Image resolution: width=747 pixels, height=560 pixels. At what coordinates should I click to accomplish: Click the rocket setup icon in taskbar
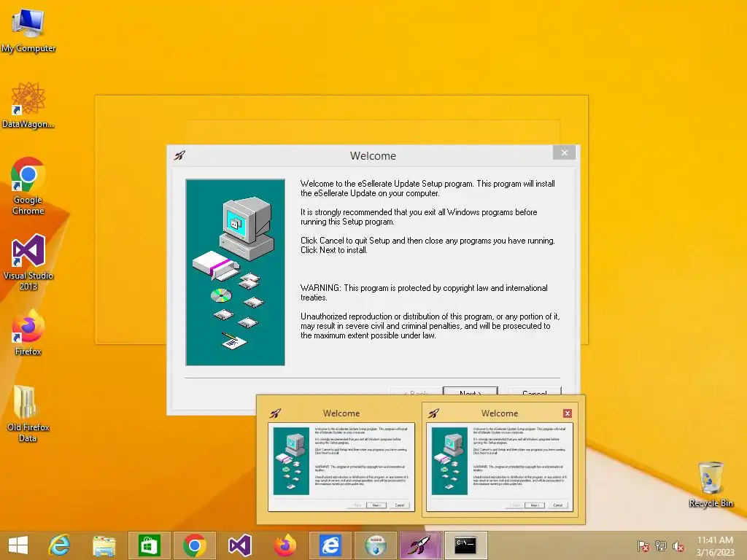[420, 545]
